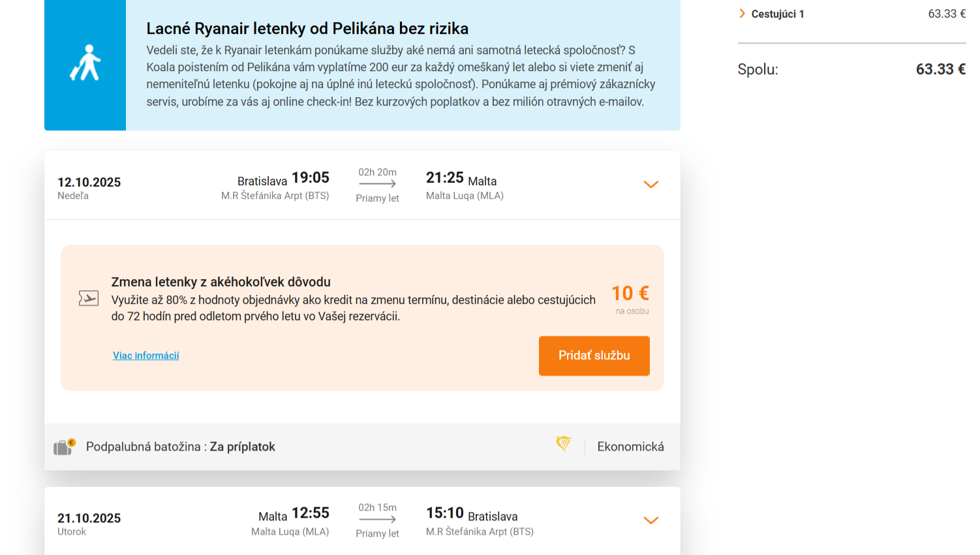980x555 pixels.
Task: Click the 10 € service price
Action: tap(630, 293)
